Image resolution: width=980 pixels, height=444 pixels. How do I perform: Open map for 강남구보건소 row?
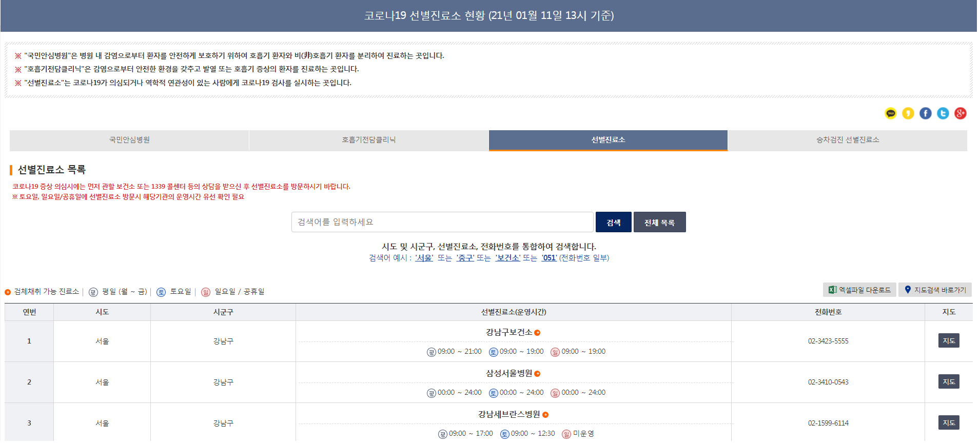click(949, 341)
